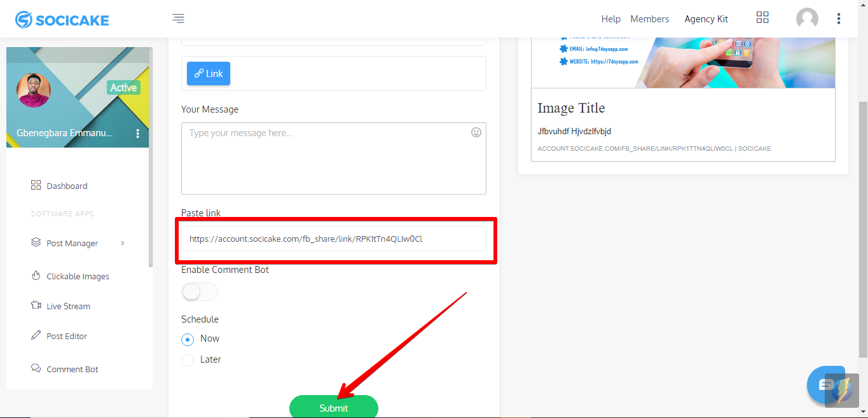Viewport: 868px width, 418px height.
Task: Click the Active status badge
Action: pyautogui.click(x=123, y=88)
